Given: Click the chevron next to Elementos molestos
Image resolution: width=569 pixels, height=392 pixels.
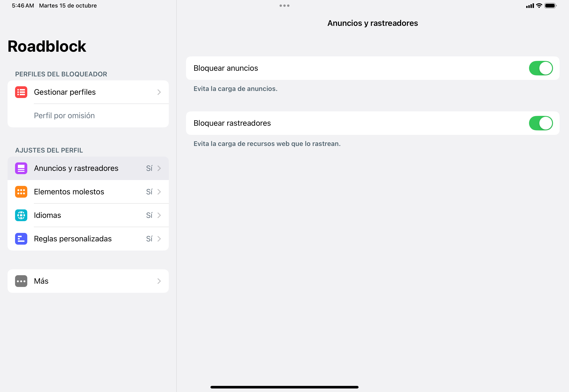Looking at the screenshot, I should pyautogui.click(x=159, y=192).
